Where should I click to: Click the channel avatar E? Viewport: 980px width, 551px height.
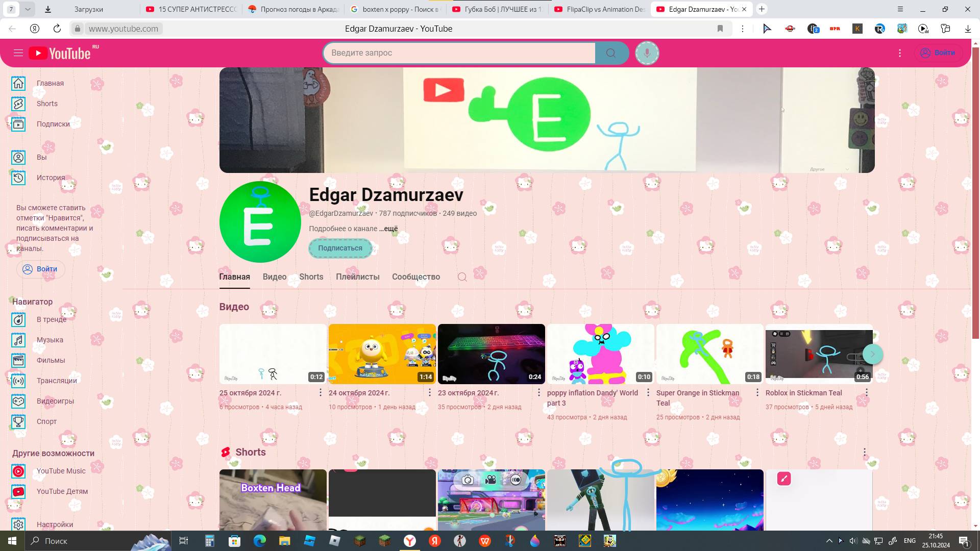point(260,222)
